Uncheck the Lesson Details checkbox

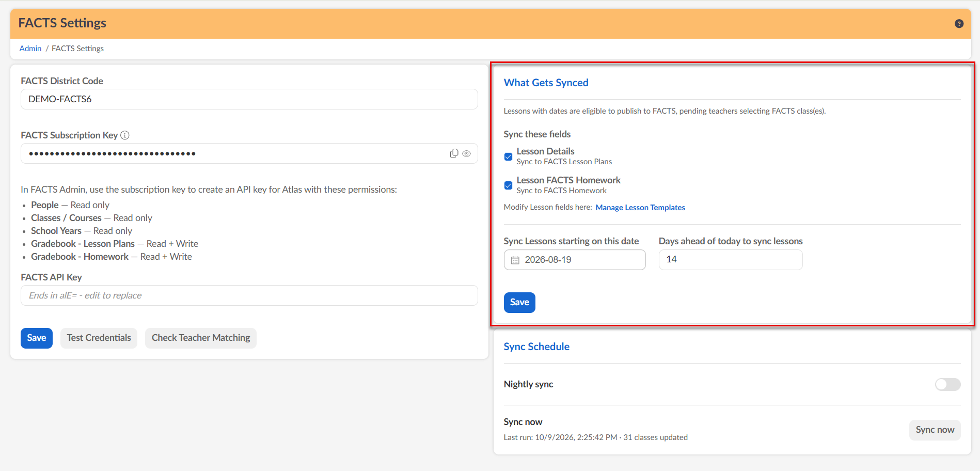(508, 156)
